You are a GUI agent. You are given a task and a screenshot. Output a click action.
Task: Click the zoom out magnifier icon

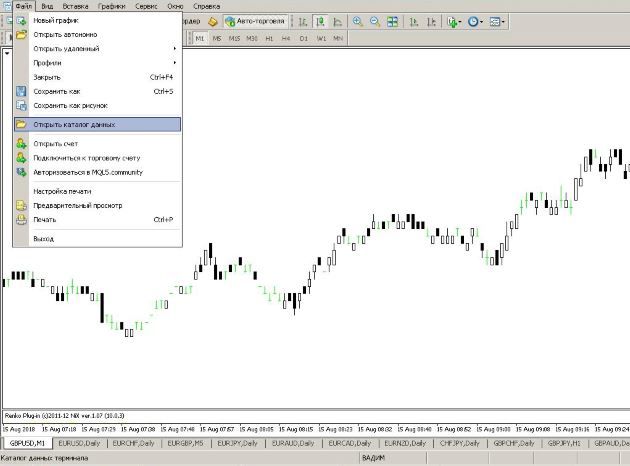373,21
